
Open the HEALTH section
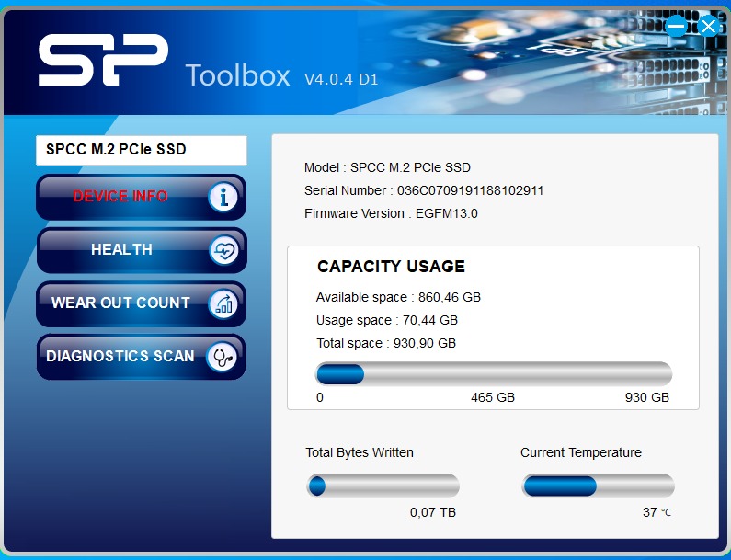point(141,250)
